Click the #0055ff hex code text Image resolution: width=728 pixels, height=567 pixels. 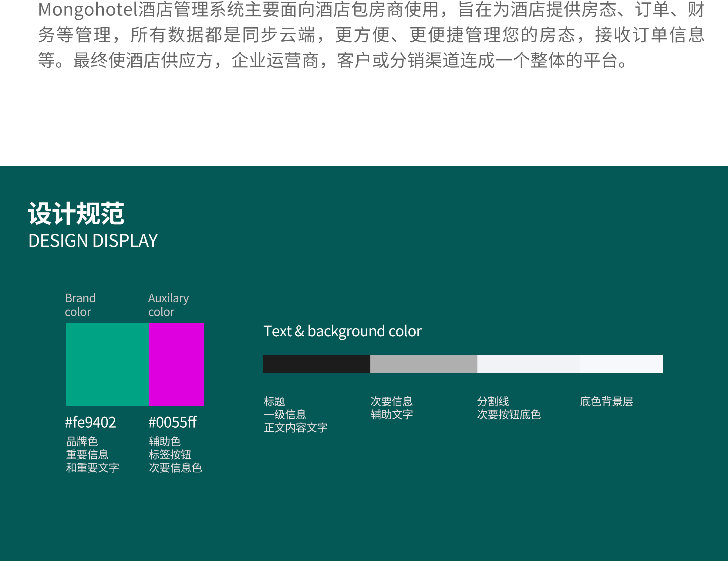tap(172, 422)
